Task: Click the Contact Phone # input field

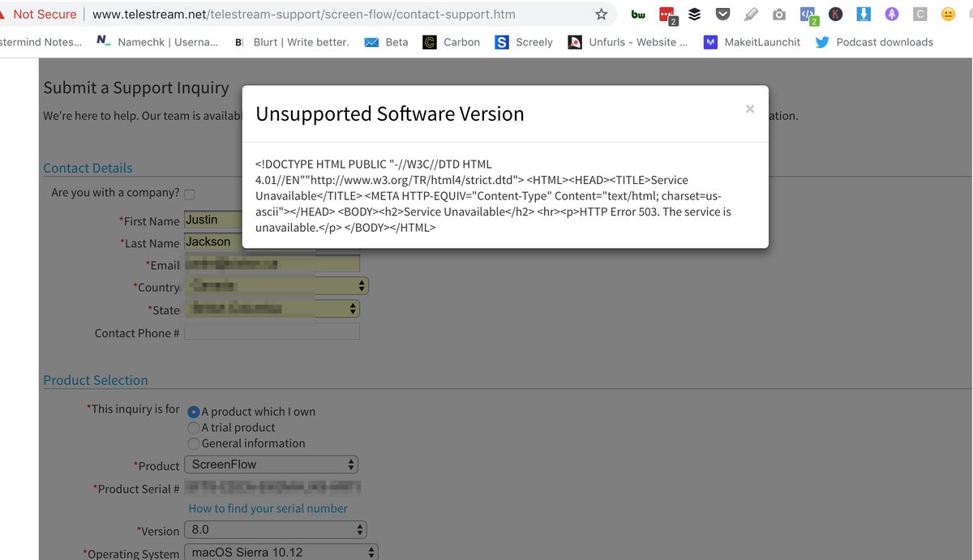Action: (272, 332)
